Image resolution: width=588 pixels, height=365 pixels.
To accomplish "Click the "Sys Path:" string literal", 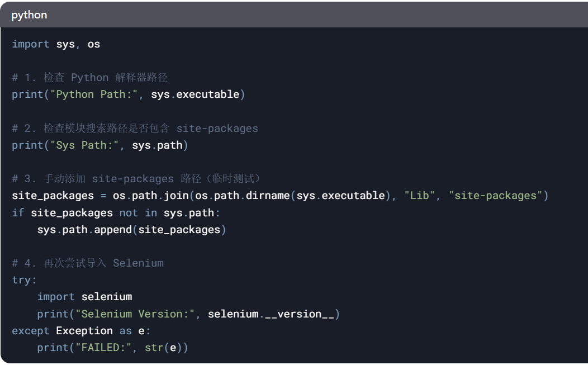I will [x=85, y=145].
